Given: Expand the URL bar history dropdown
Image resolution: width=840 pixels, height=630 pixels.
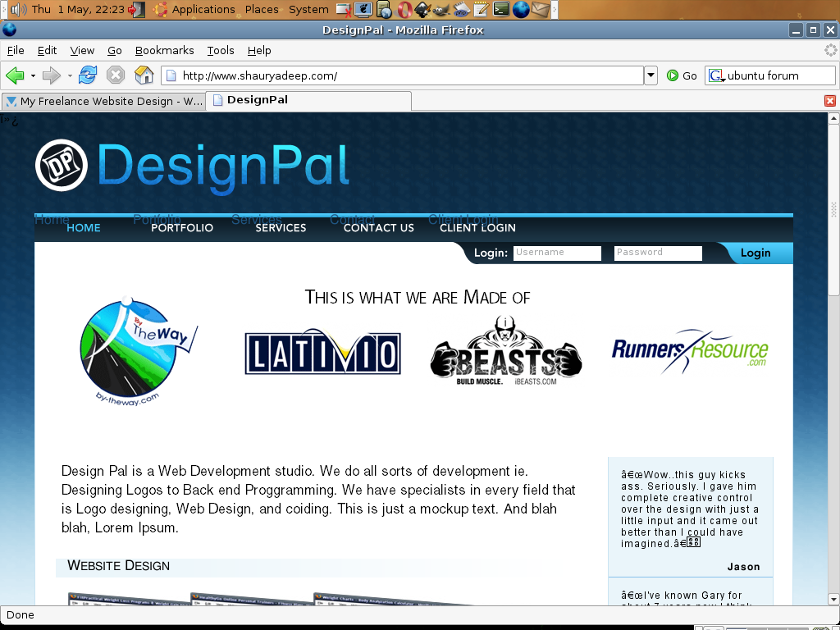Looking at the screenshot, I should 651,75.
